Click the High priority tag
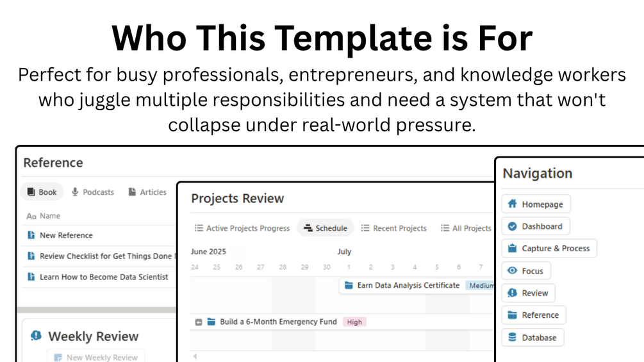The image size is (644, 362). 354,322
